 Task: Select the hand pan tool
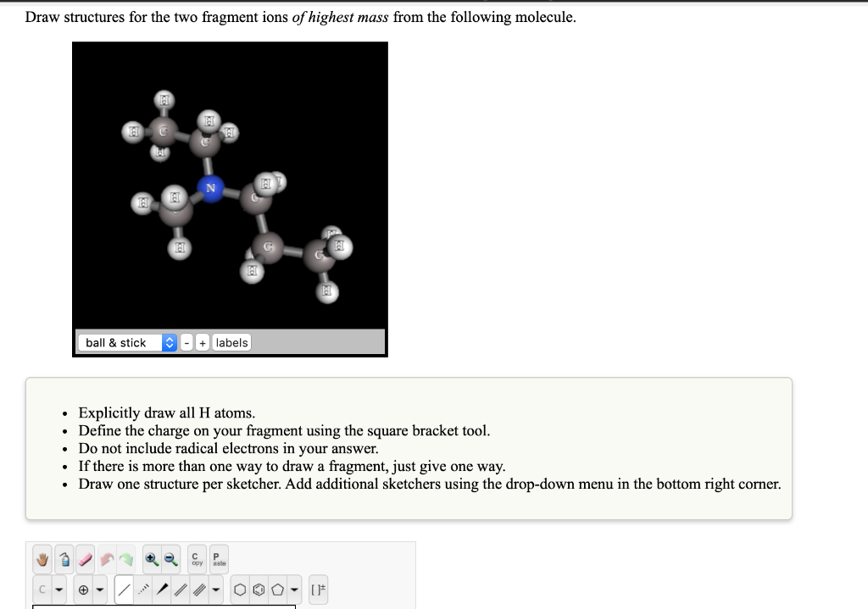point(41,558)
